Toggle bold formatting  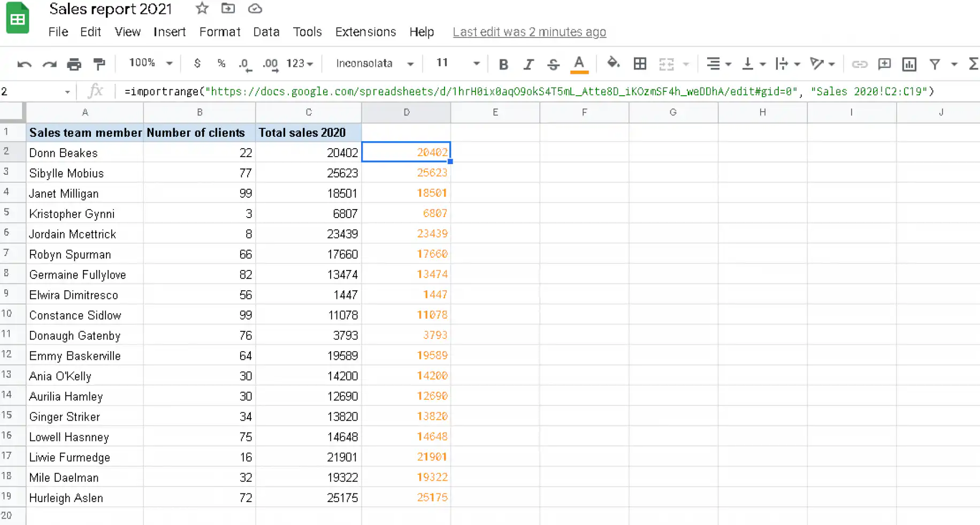[503, 64]
